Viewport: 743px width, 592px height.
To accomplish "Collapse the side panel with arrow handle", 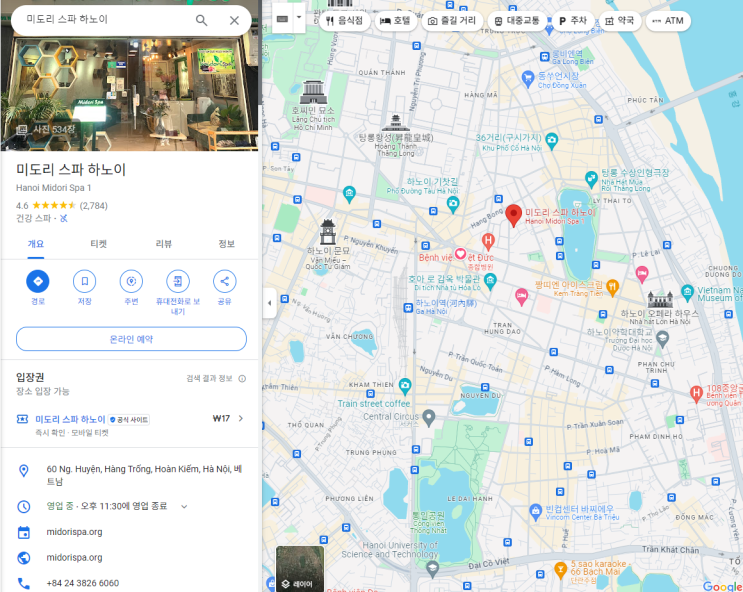I will [270, 303].
